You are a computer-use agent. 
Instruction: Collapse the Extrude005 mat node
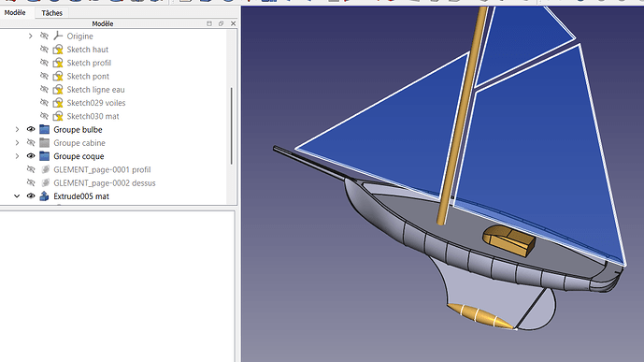[x=17, y=196]
